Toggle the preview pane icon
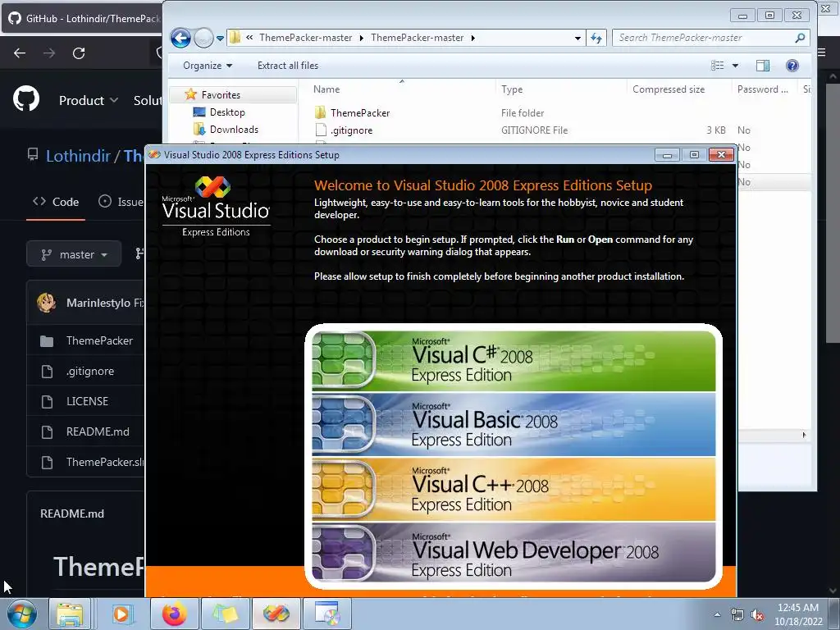840x630 pixels. point(763,66)
